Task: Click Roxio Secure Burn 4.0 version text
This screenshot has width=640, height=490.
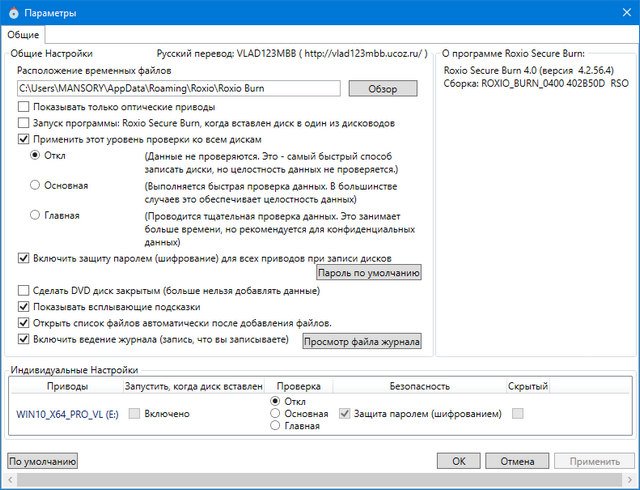Action: point(529,70)
